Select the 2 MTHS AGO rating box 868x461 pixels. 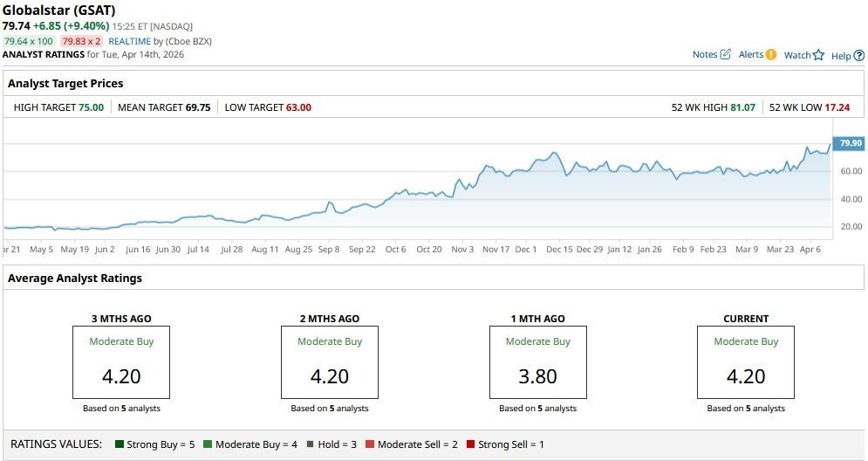330,362
